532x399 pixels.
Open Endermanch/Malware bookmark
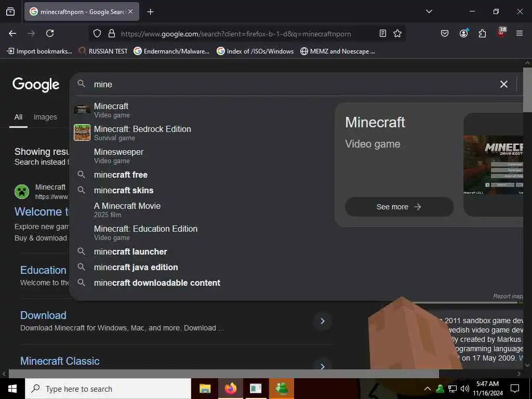(x=171, y=51)
